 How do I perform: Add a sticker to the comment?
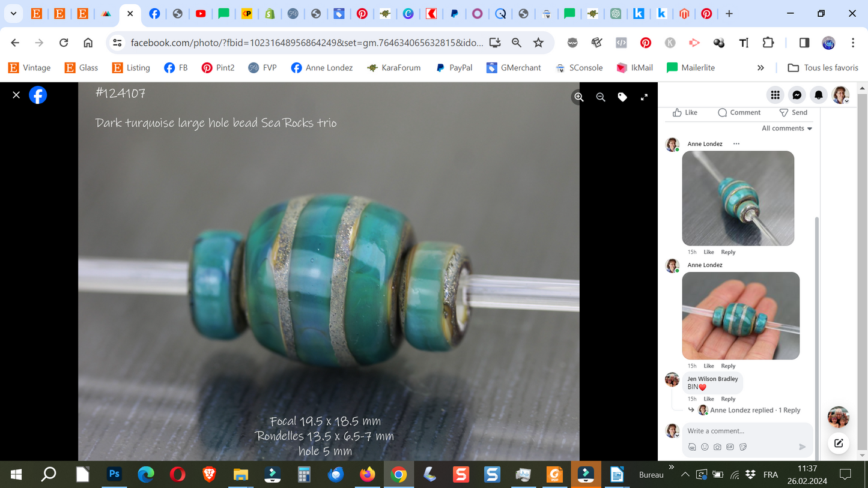(742, 447)
